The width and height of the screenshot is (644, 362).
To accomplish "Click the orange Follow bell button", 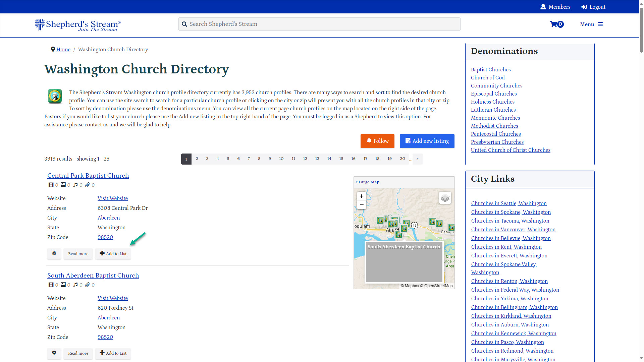I will (x=377, y=141).
